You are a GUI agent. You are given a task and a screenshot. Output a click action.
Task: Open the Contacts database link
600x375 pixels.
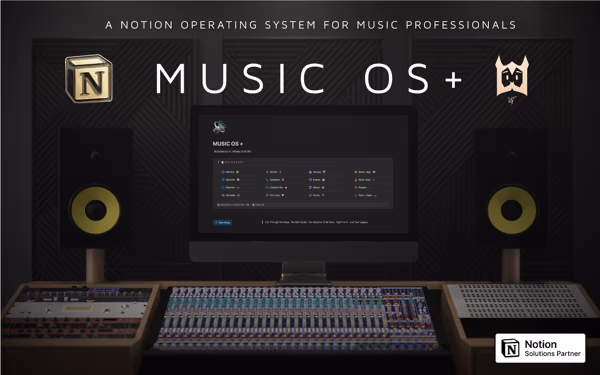275,179
